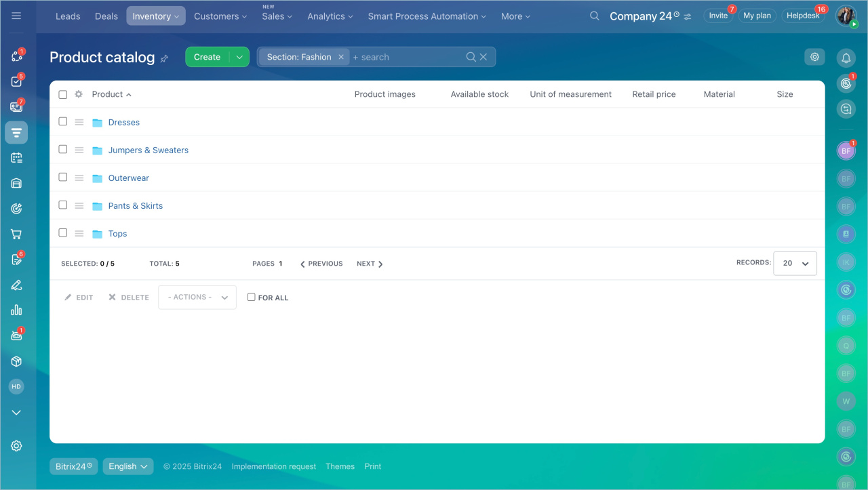Check the Dresses row checkbox
This screenshot has height=490, width=868.
coord(63,122)
